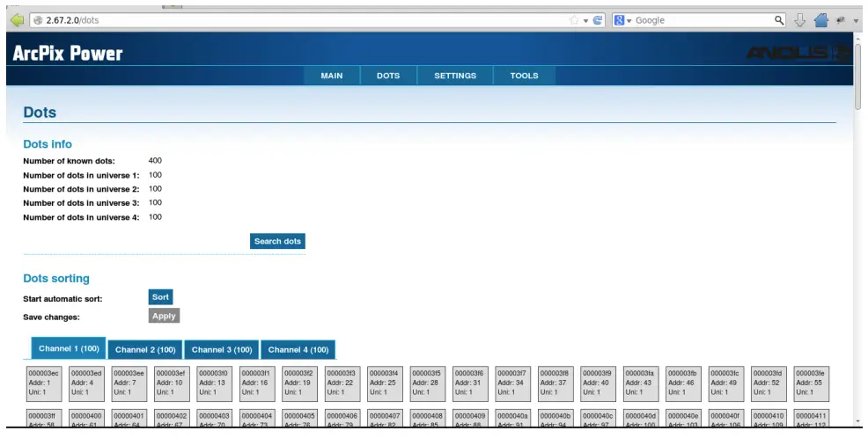This screenshot has width=868, height=438.
Task: Select dot 000003f7 at Addr 34
Action: pyautogui.click(x=512, y=383)
